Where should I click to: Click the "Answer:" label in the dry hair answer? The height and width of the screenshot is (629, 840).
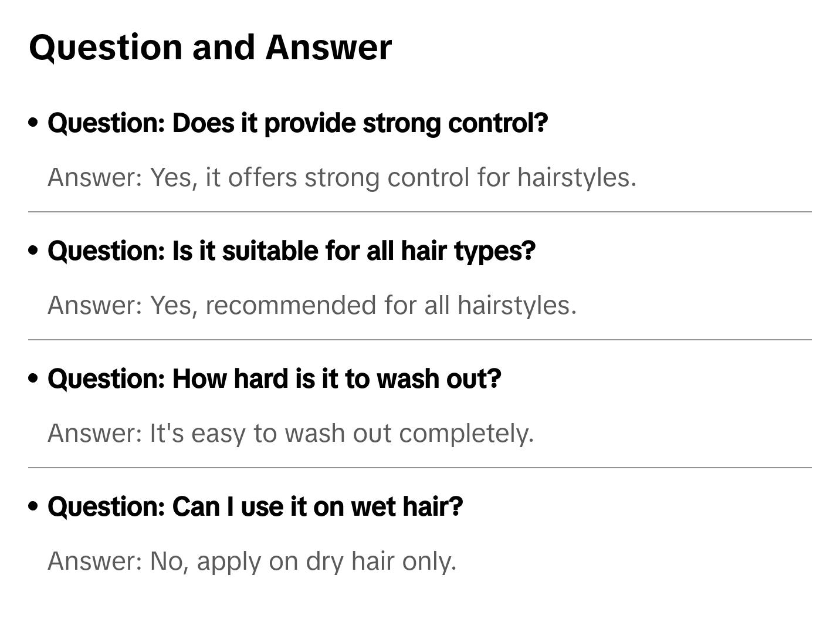[95, 561]
